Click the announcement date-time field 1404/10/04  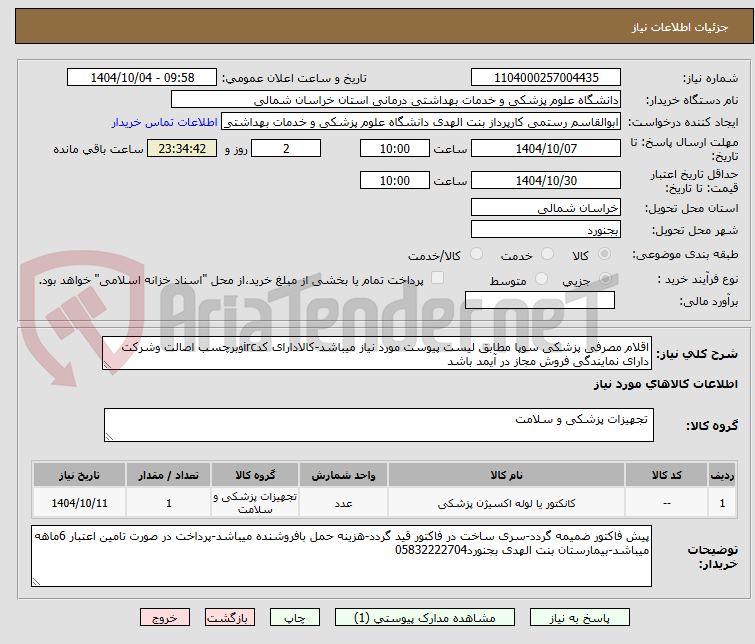[x=142, y=78]
